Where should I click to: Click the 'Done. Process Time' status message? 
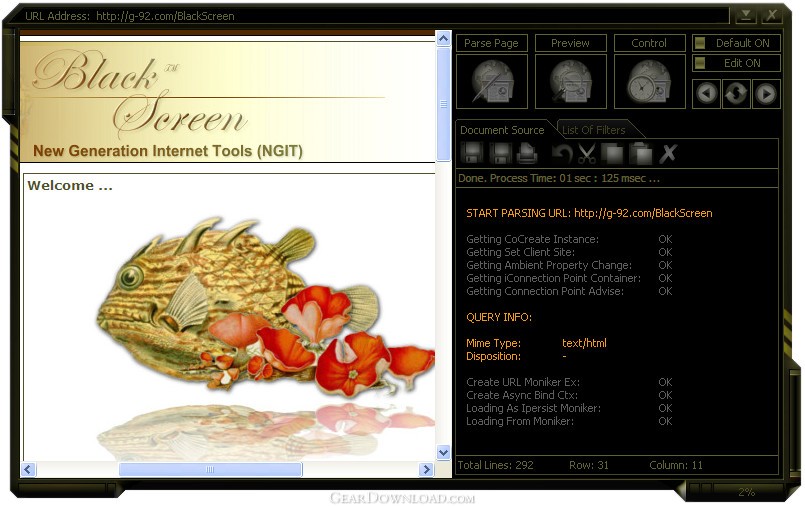click(559, 178)
